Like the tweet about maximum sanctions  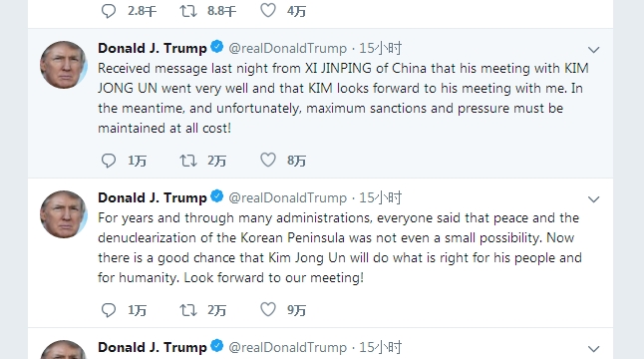click(x=268, y=160)
